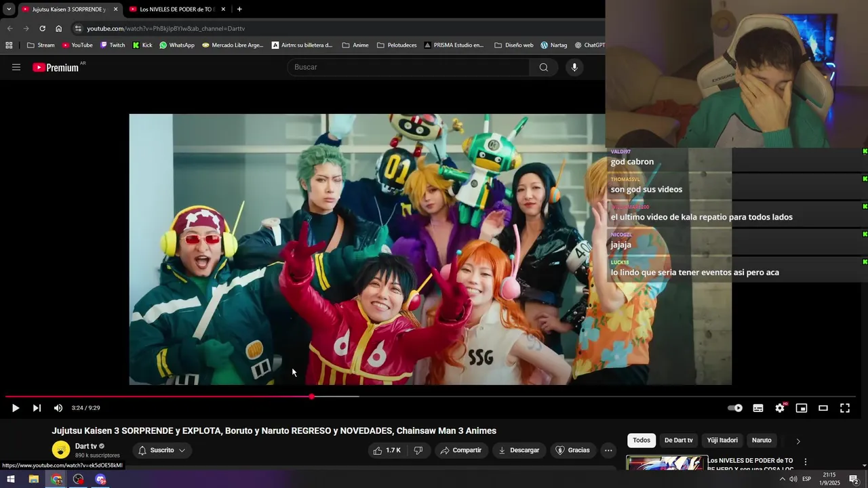The width and height of the screenshot is (868, 488).
Task: Open File Explorer from taskbar
Action: (x=33, y=479)
